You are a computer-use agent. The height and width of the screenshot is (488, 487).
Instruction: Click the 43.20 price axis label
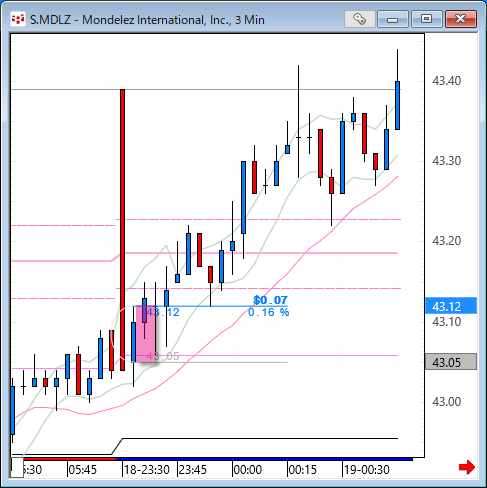click(446, 241)
